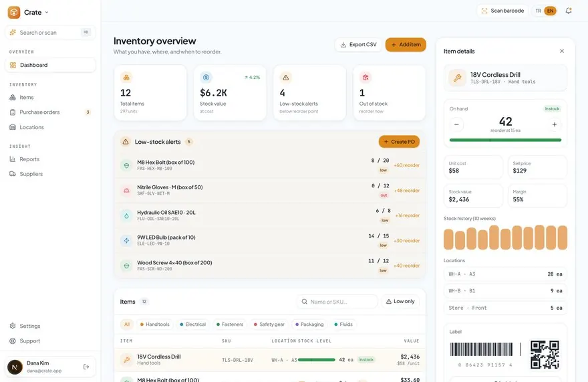Click Low-stock alerts warning card icon
This screenshot has width=588, height=382.
pyautogui.click(x=286, y=78)
